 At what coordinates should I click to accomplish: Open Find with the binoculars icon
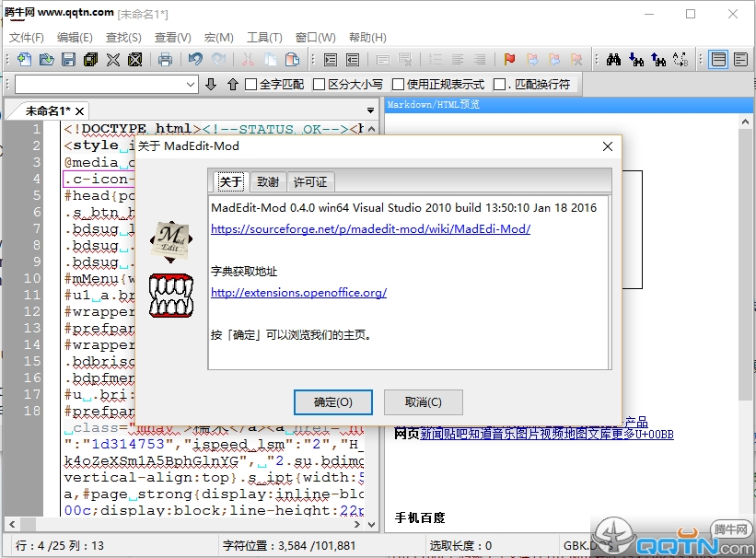coord(613,60)
